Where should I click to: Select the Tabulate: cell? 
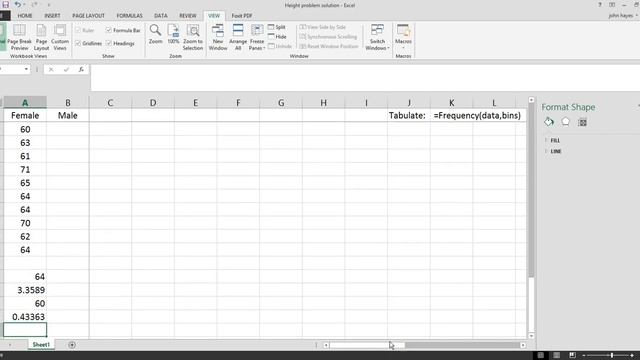(x=409, y=116)
